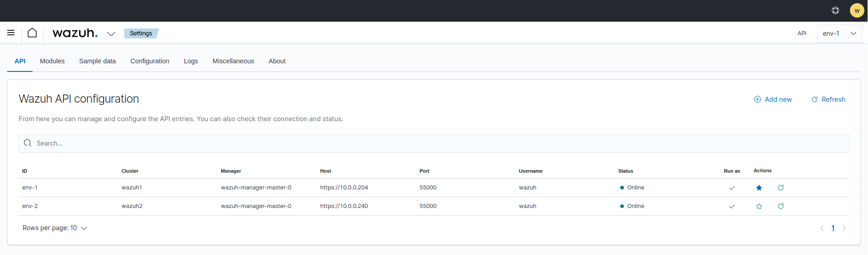Open the env-1 API selector dropdown
The image size is (868, 255).
[x=840, y=33]
